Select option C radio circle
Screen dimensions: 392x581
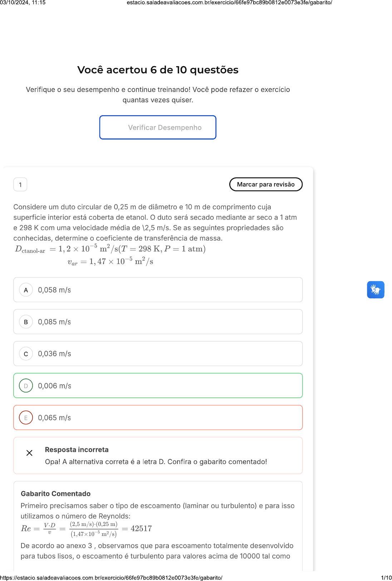[x=26, y=354]
